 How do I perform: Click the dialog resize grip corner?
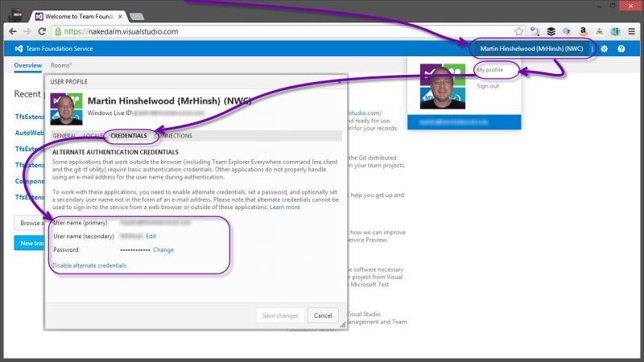[x=343, y=325]
